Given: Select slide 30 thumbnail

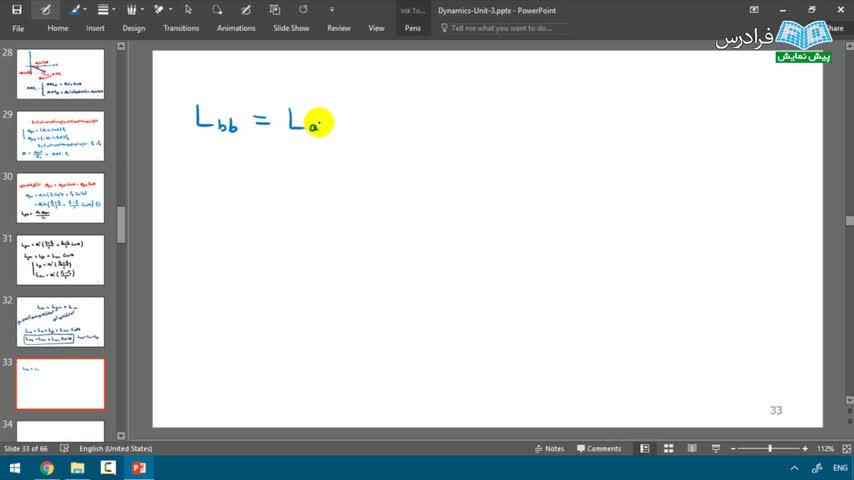Looking at the screenshot, I should 60,198.
